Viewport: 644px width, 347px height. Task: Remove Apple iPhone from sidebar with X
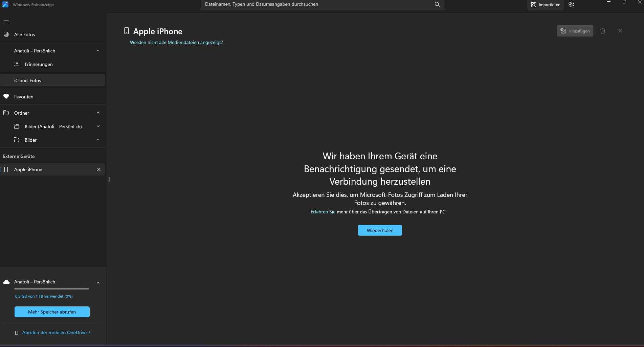(99, 169)
